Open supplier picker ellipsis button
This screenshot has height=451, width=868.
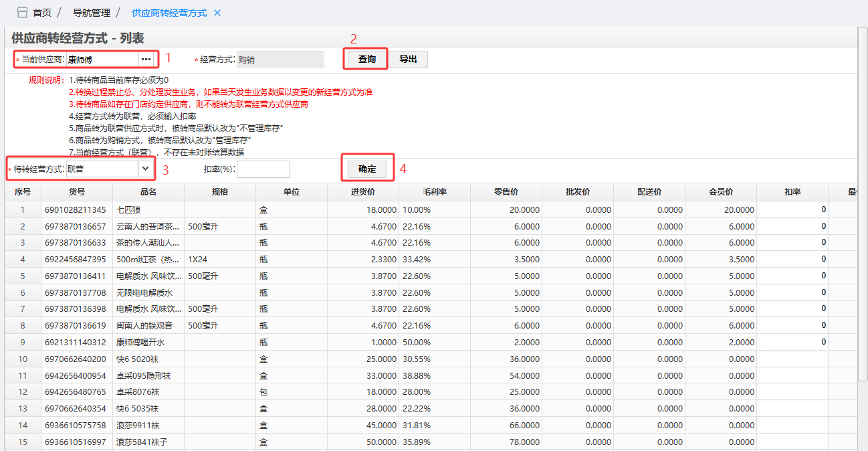click(x=146, y=60)
